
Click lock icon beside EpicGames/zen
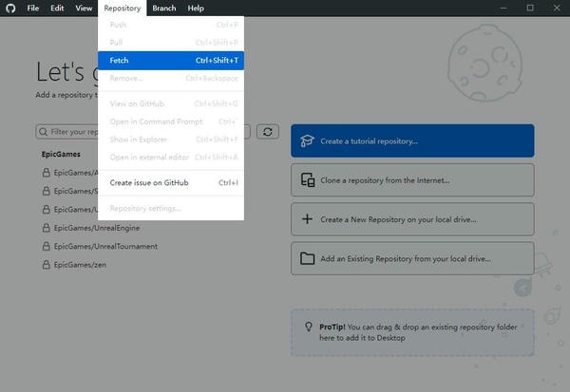click(47, 265)
